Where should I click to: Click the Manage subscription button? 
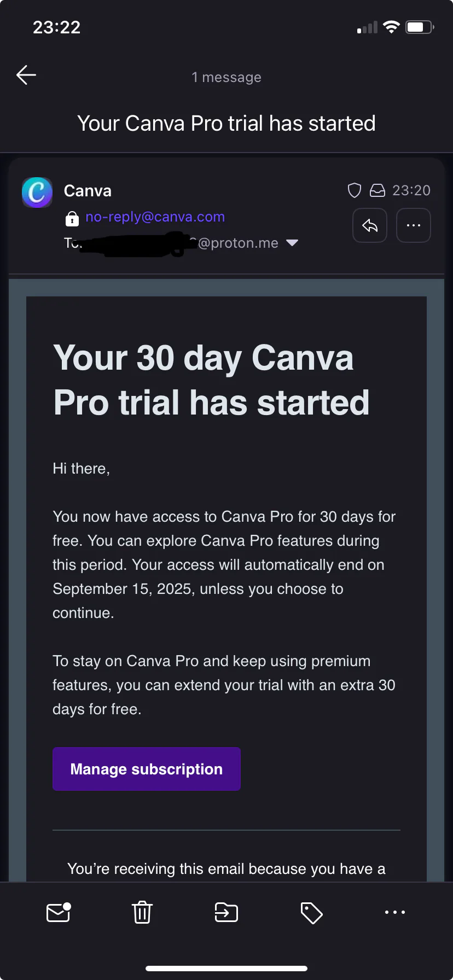147,769
